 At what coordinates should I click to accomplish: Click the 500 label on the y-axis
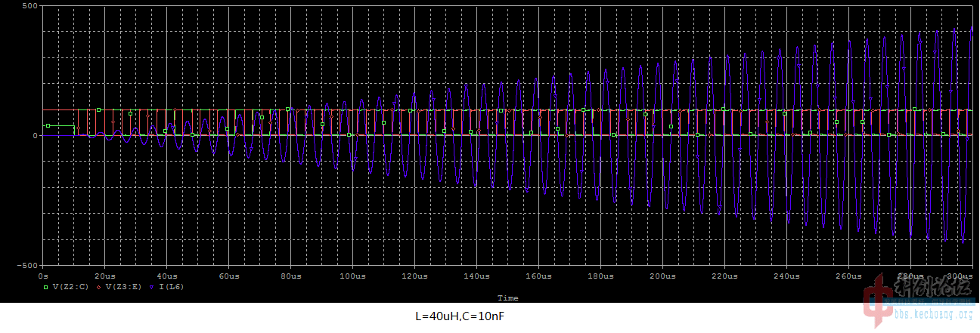coord(30,6)
